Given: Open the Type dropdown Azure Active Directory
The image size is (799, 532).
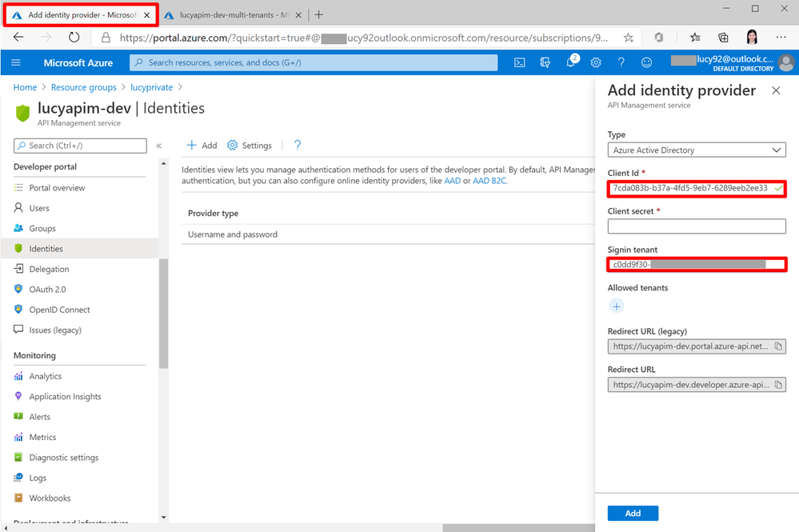Looking at the screenshot, I should click(697, 150).
